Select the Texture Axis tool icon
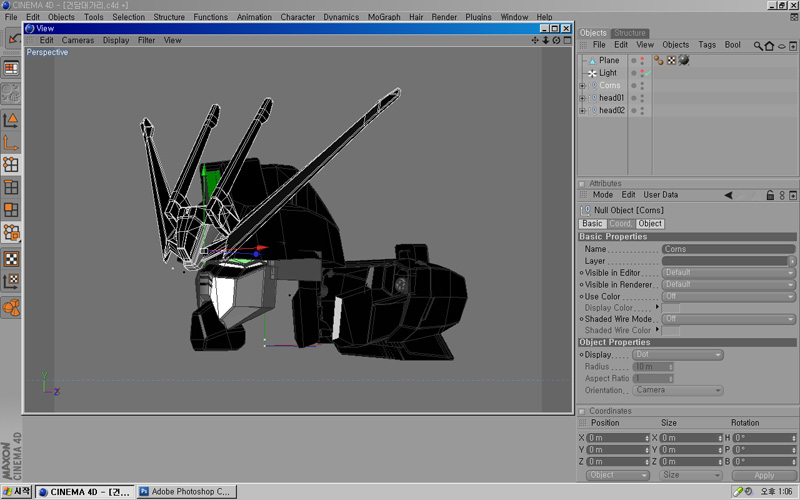Screen dimensions: 800x500 click(x=11, y=281)
